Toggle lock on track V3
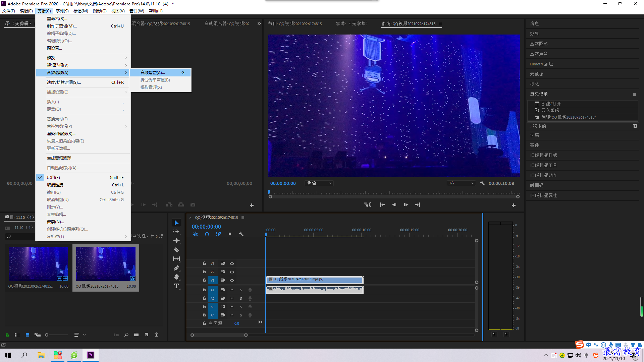The image size is (644, 362). tap(204, 263)
